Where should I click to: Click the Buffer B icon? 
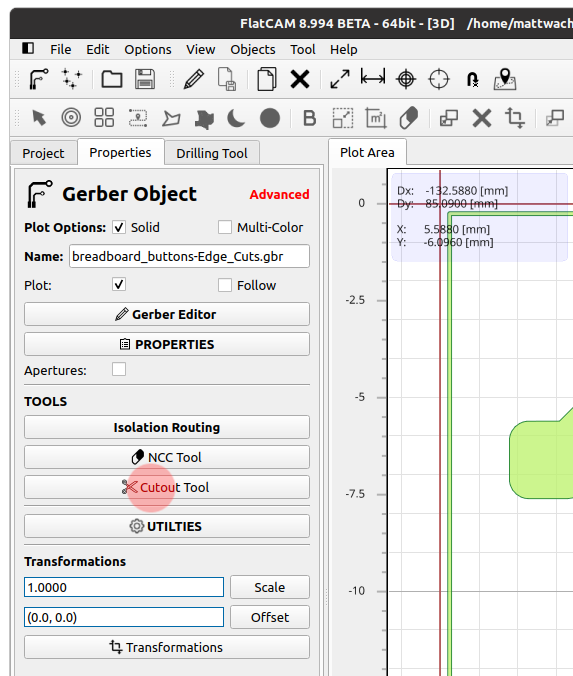(x=310, y=118)
